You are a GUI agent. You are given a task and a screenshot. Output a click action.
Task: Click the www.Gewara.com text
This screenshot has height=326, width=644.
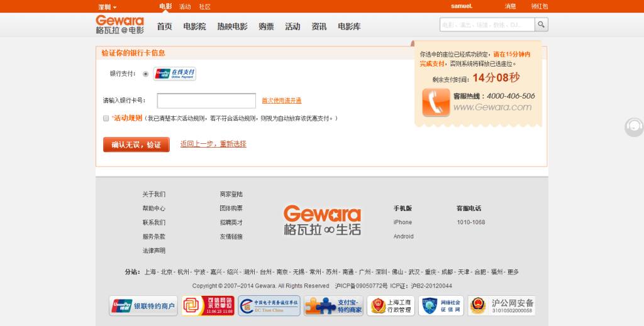pyautogui.click(x=492, y=107)
